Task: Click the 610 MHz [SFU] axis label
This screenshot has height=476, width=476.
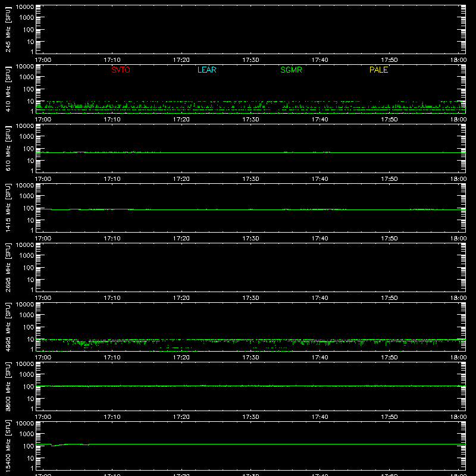Action: pyautogui.click(x=8, y=148)
